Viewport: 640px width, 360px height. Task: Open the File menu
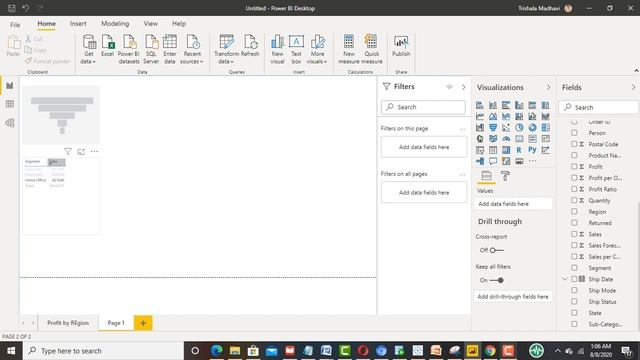pyautogui.click(x=15, y=24)
